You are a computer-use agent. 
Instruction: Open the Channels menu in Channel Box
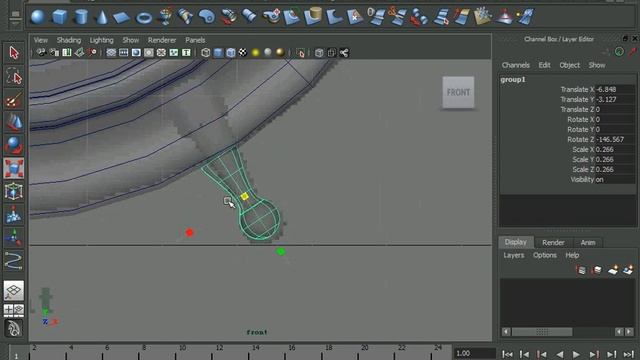coord(516,65)
